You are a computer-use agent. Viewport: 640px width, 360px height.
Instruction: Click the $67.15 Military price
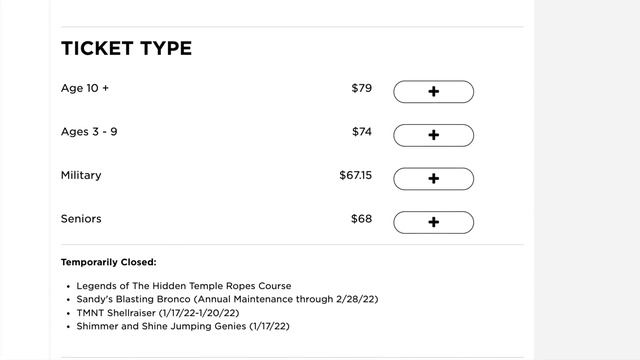(x=356, y=176)
